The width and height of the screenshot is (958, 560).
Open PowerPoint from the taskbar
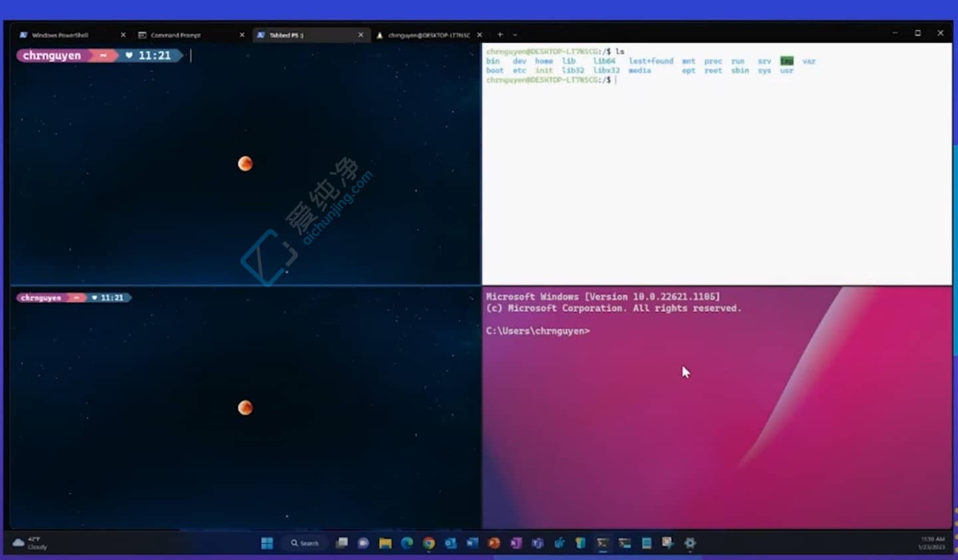494,543
